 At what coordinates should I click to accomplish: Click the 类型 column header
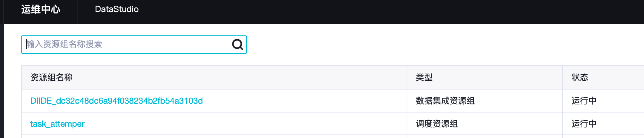tap(424, 77)
